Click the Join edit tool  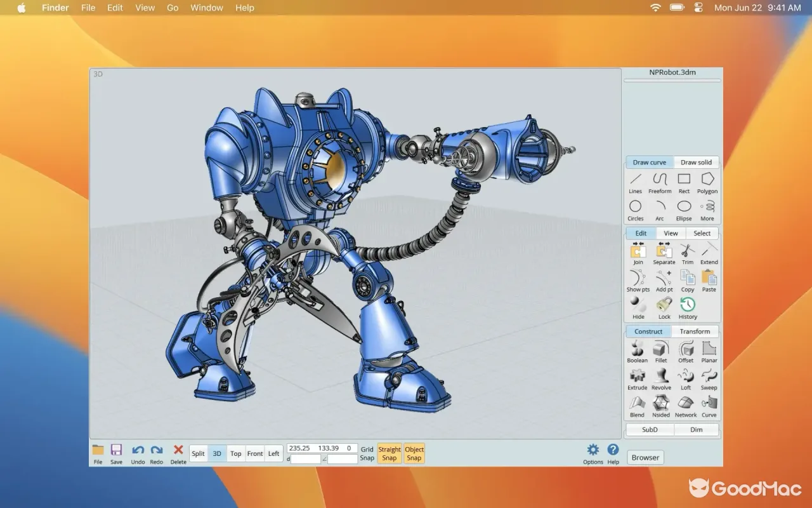coord(638,253)
